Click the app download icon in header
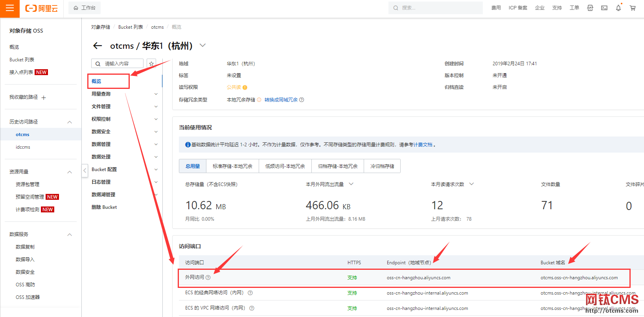Screen dimensions: 644x317 (590, 8)
